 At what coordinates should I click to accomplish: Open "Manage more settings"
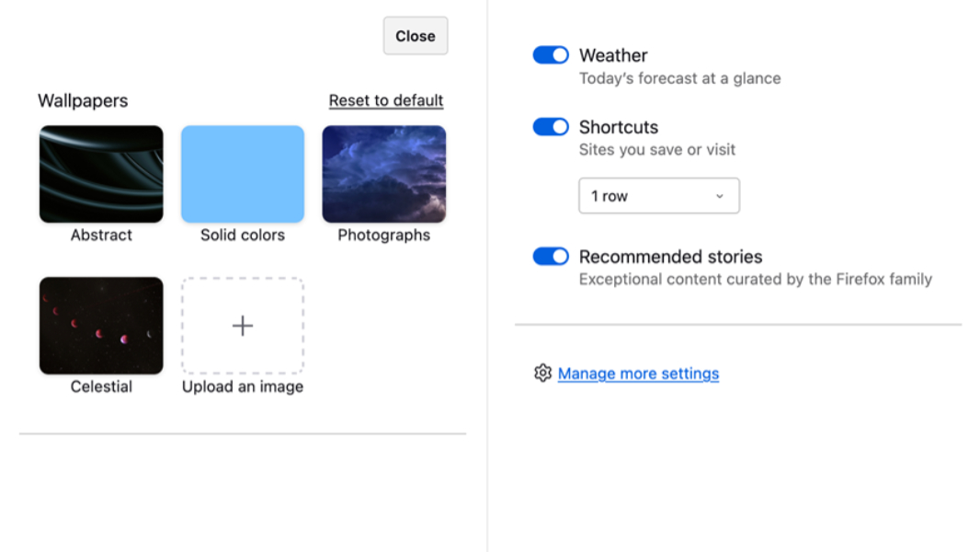pos(638,373)
